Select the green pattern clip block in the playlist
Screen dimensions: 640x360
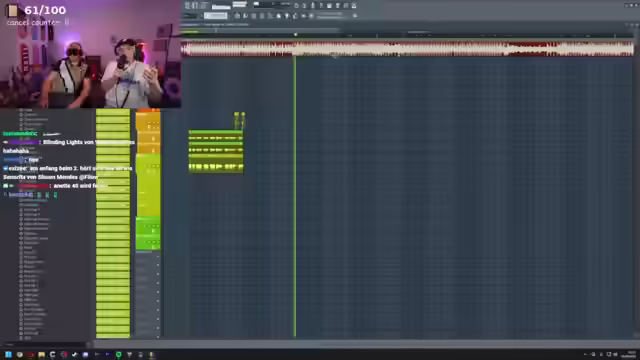[x=216, y=151]
